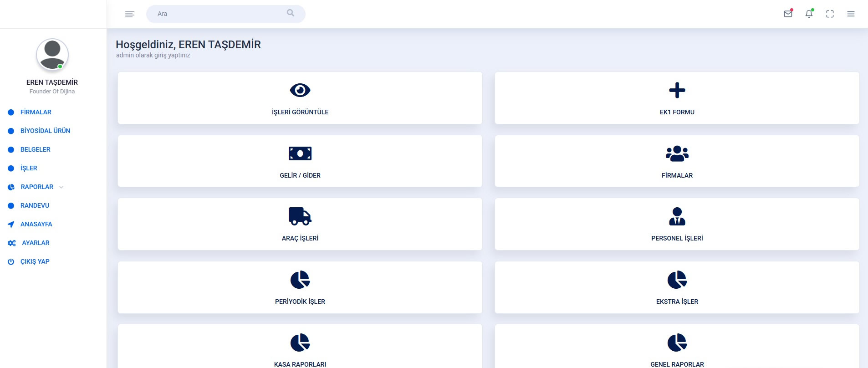The height and width of the screenshot is (368, 868).
Task: Open the Ekstra İşler report card
Action: point(677,287)
